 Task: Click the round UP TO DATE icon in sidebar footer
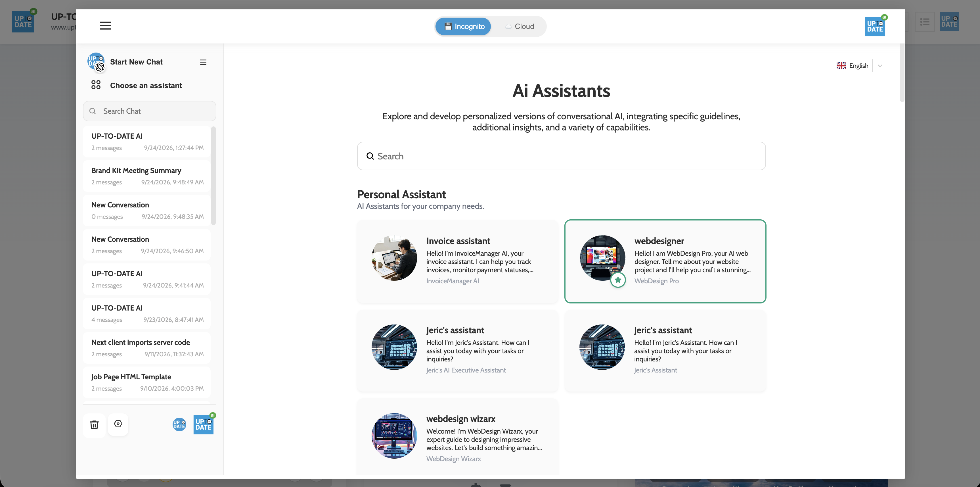point(179,424)
